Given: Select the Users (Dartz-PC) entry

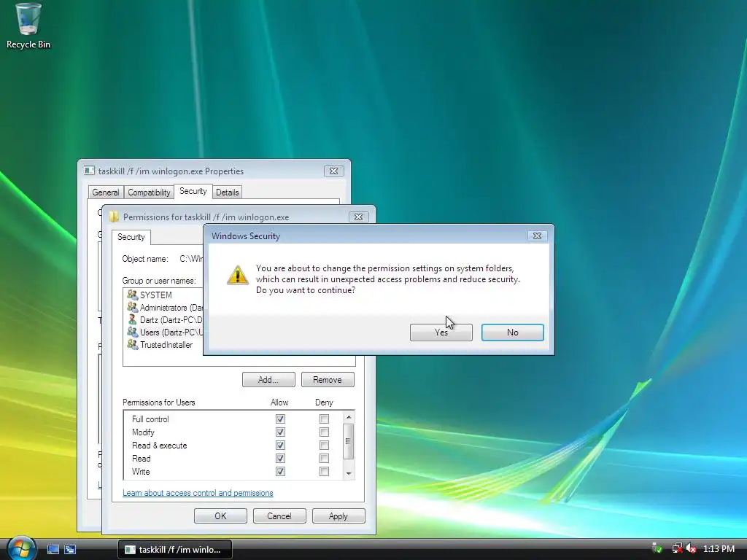Looking at the screenshot, I should pyautogui.click(x=165, y=332).
